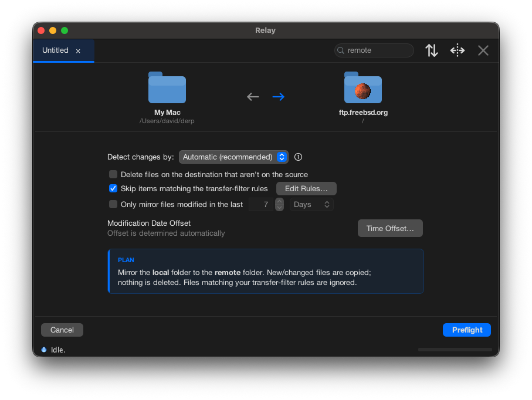Enable only mirror files modified recently
This screenshot has width=532, height=400.
(113, 204)
